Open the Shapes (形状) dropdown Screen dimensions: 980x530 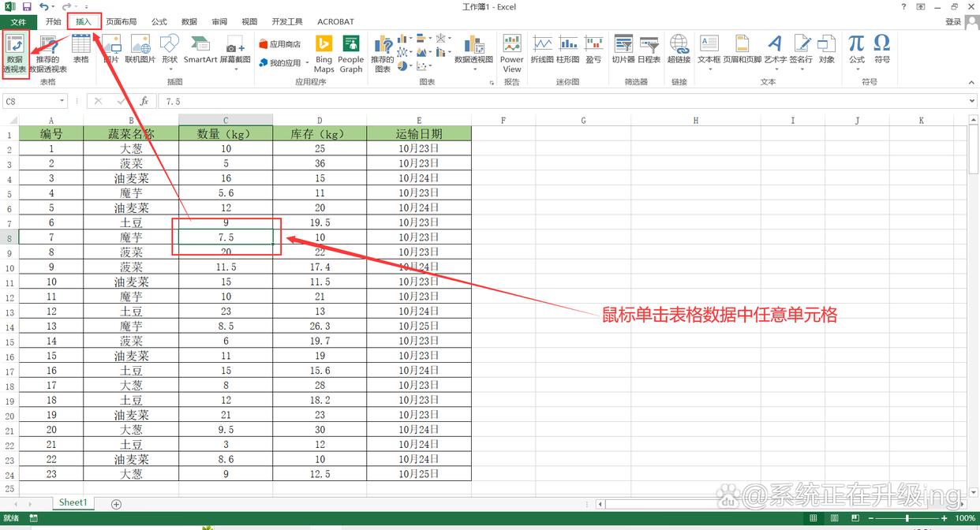170,52
